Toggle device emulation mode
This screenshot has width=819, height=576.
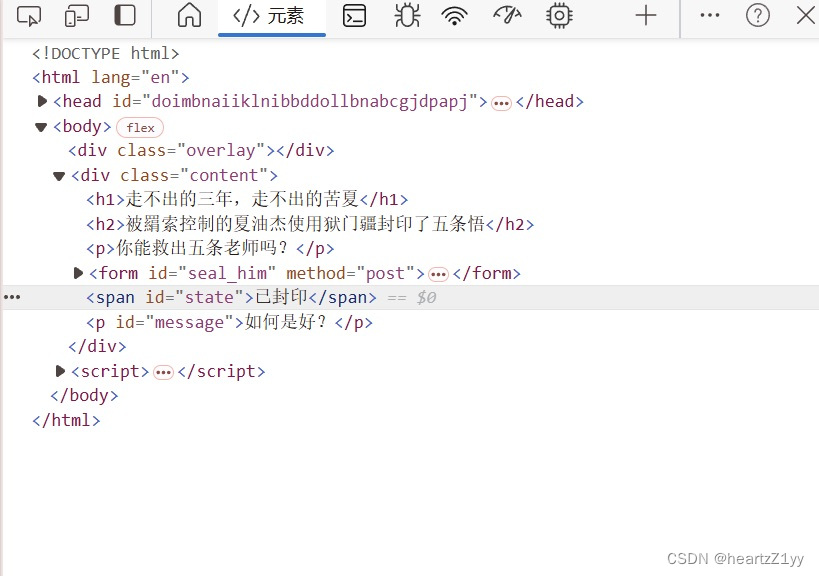coord(77,16)
